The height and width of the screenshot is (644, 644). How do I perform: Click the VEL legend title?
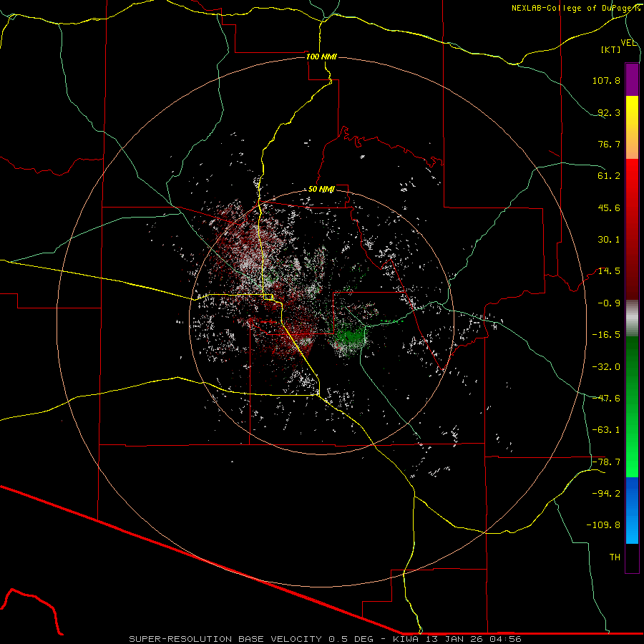click(x=628, y=43)
